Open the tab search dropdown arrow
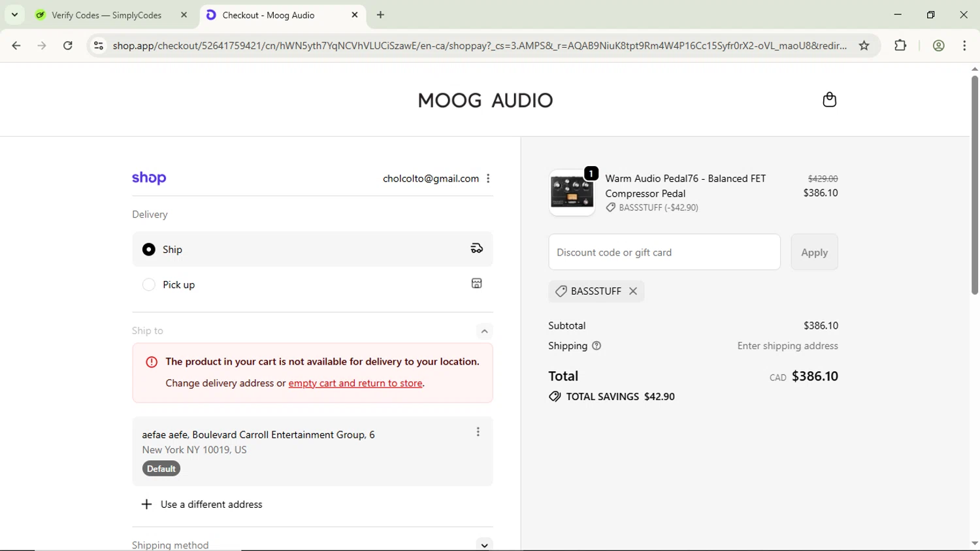The image size is (980, 551). coord(14,14)
